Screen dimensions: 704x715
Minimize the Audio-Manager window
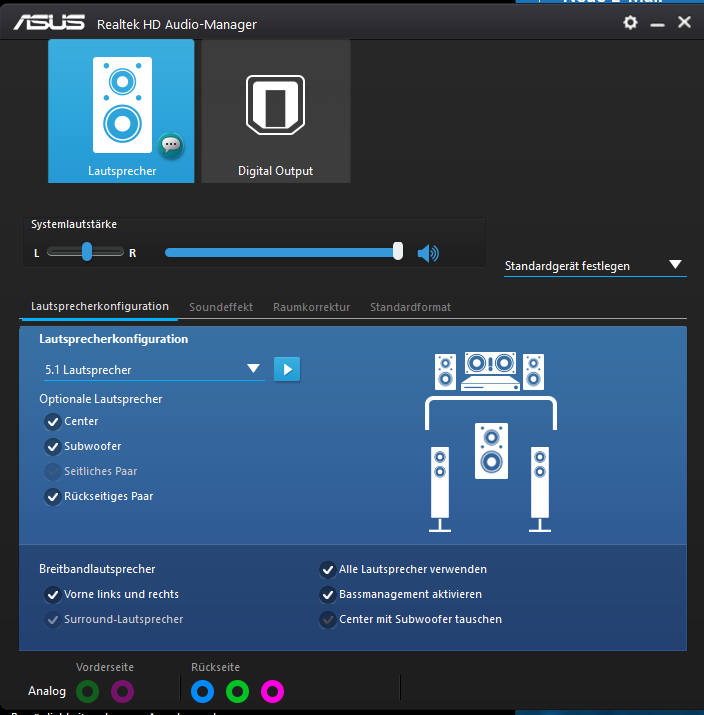(x=657, y=23)
